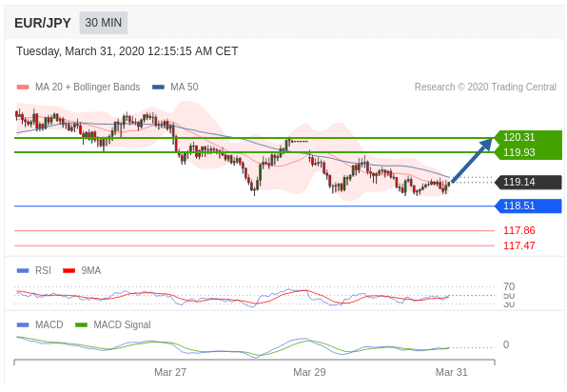
Task: Click the red 9MA legend swatch
Action: [x=69, y=271]
